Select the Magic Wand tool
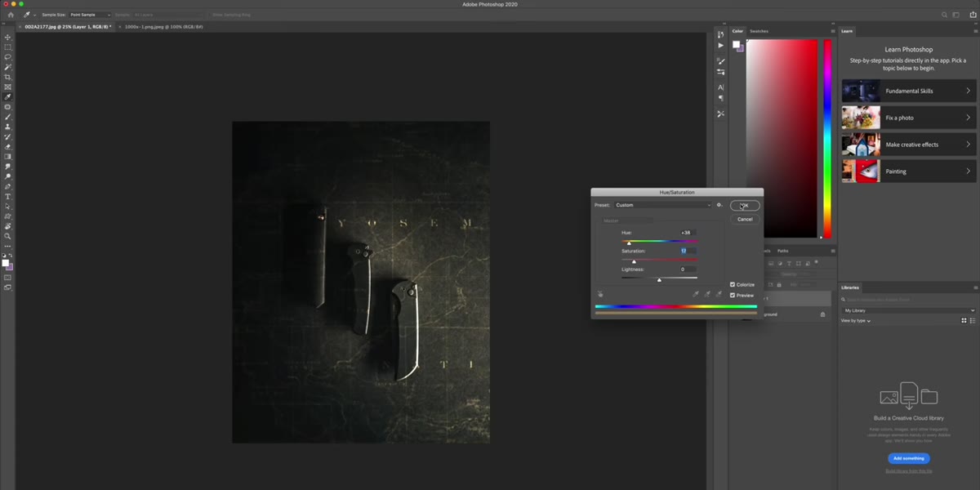 click(x=8, y=67)
